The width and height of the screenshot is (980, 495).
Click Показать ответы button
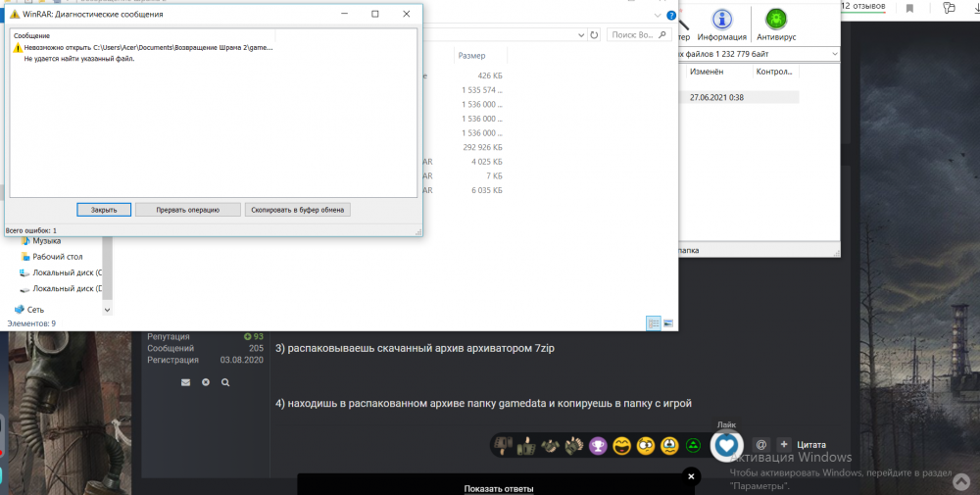pos(499,489)
